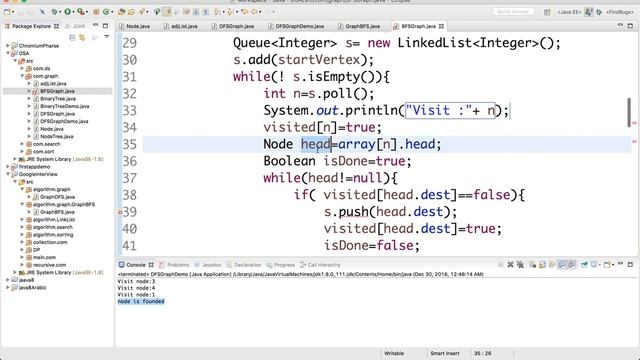Select the Java perspective icon
This screenshot has width=640, height=360.
click(x=589, y=12)
